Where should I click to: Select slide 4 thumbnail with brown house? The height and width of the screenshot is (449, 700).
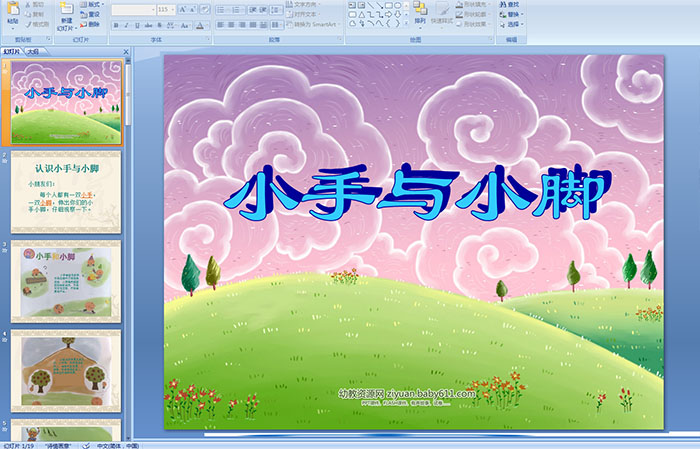pos(66,371)
